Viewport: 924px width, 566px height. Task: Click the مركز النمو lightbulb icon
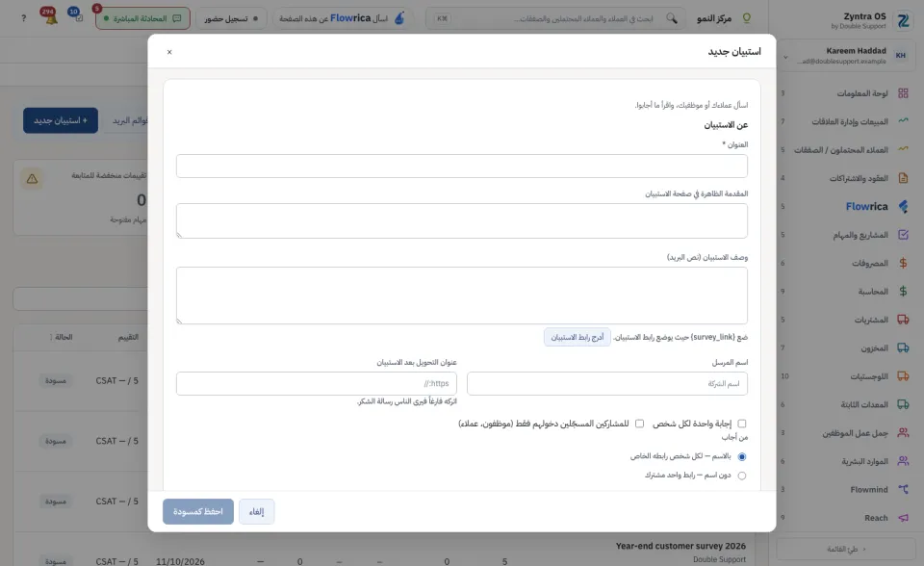[747, 18]
